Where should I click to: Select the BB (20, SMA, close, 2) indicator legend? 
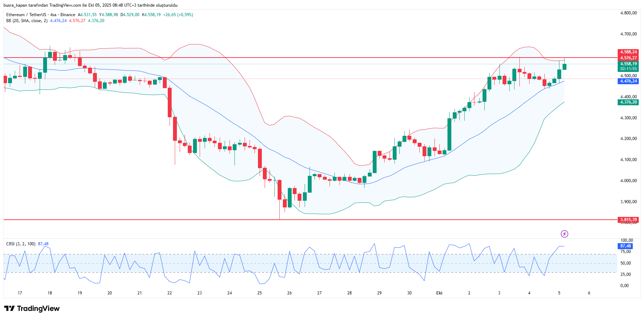[x=27, y=21]
